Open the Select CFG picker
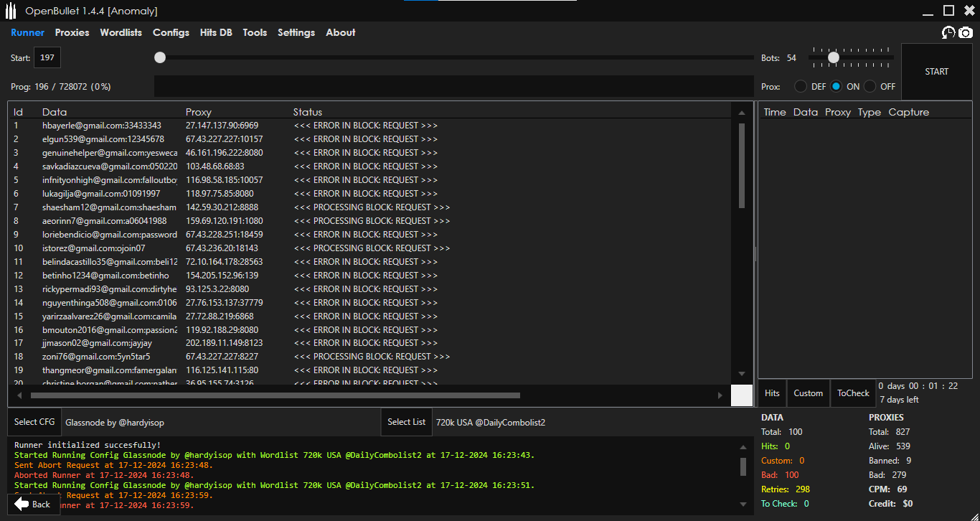Image resolution: width=980 pixels, height=521 pixels. click(34, 422)
